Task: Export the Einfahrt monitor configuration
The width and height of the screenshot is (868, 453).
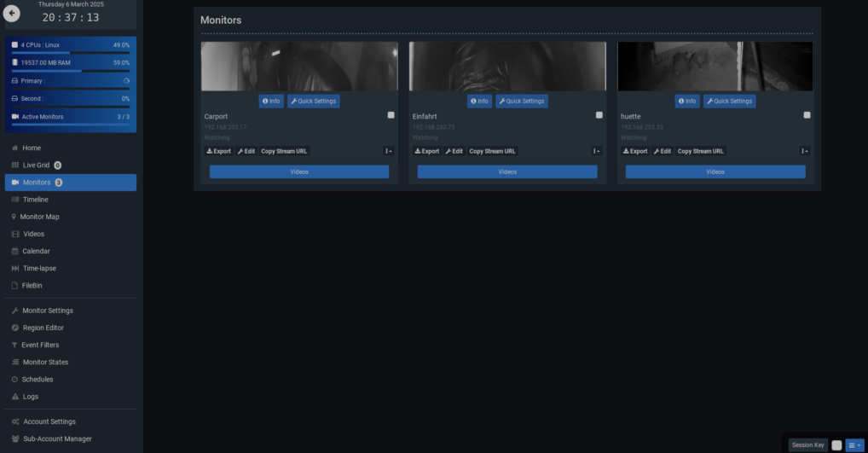Action: 427,151
